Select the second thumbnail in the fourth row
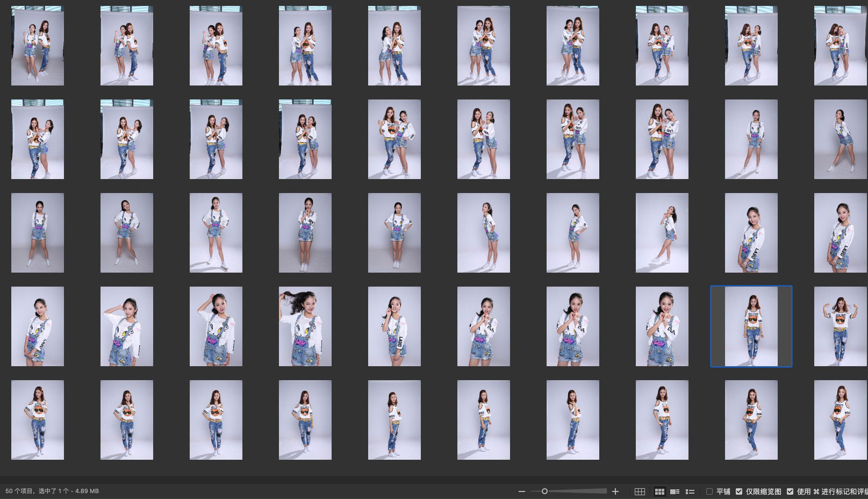Viewport: 868px width, 499px height. pyautogui.click(x=126, y=326)
